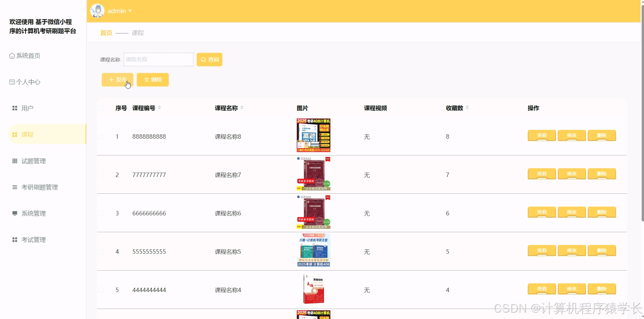
Task: Open the 系统管理 section
Action: pyautogui.click(x=33, y=213)
